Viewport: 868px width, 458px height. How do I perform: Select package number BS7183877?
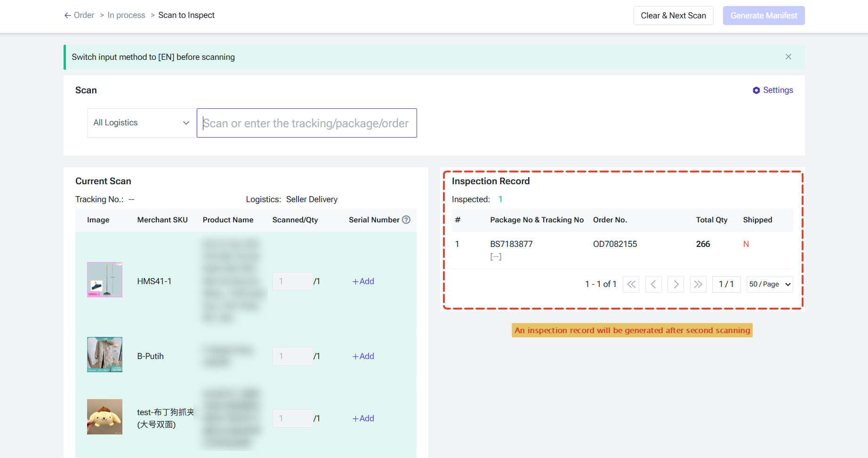click(x=511, y=244)
